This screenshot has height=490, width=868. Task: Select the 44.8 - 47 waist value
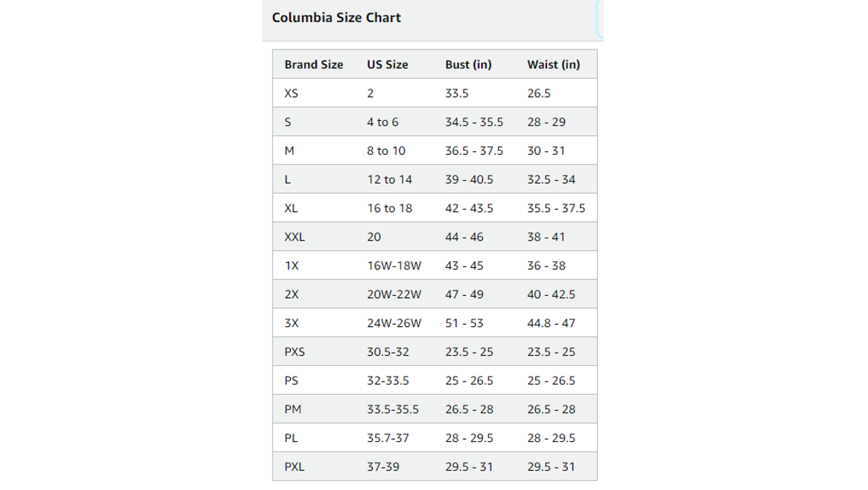click(551, 324)
